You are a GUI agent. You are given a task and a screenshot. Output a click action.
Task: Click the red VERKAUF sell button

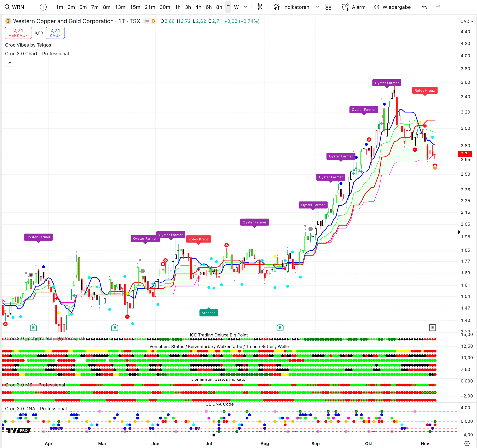pyautogui.click(x=18, y=33)
